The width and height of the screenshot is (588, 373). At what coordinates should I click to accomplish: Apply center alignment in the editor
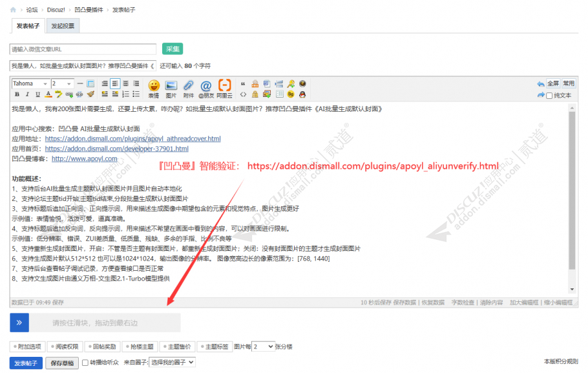pos(125,83)
